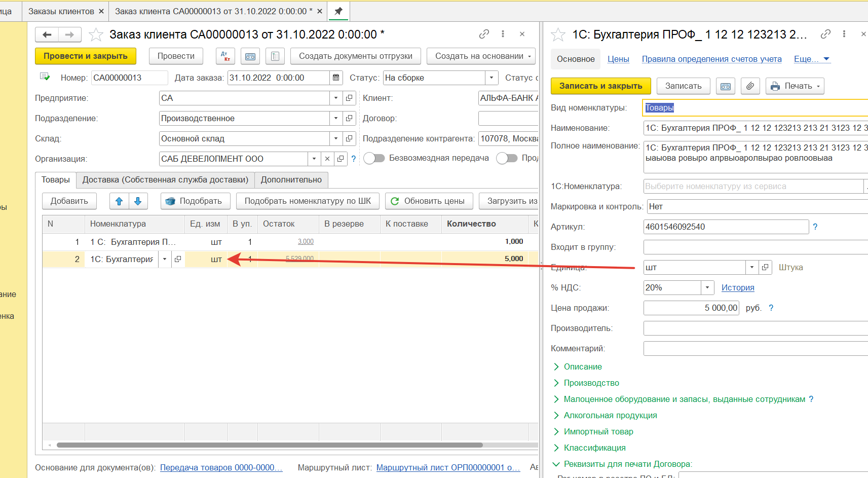Open Правила определения счетов учета section
This screenshot has height=478, width=868.
tap(711, 59)
